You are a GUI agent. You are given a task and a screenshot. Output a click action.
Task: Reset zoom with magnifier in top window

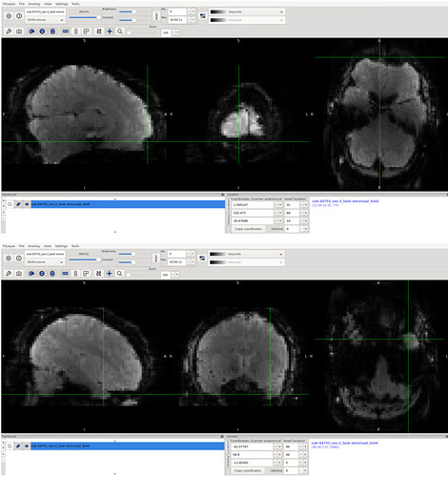[120, 31]
